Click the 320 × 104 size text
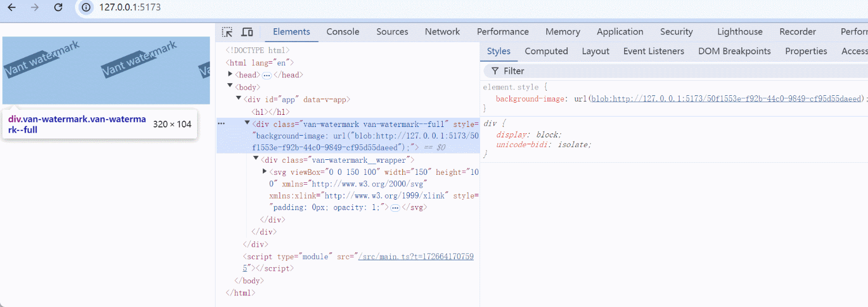 pos(172,124)
